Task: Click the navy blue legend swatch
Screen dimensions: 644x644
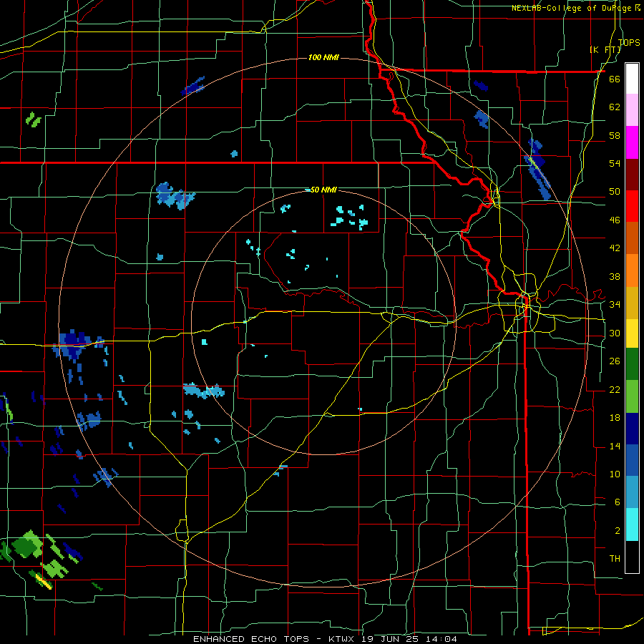Action: (632, 429)
